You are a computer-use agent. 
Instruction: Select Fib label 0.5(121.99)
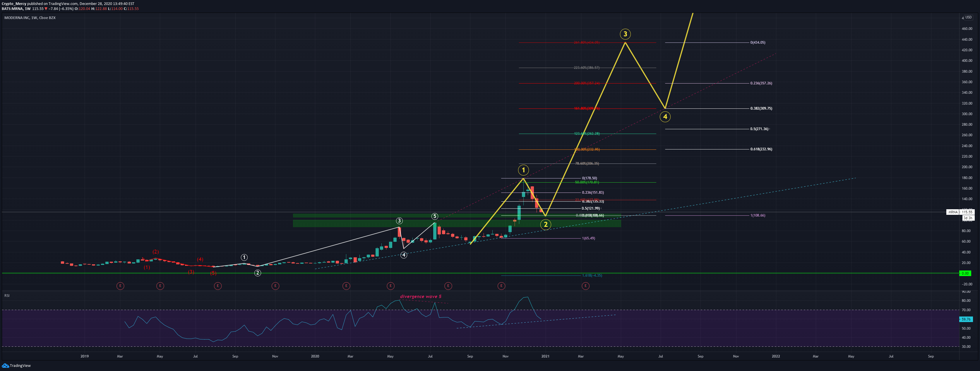pyautogui.click(x=591, y=208)
